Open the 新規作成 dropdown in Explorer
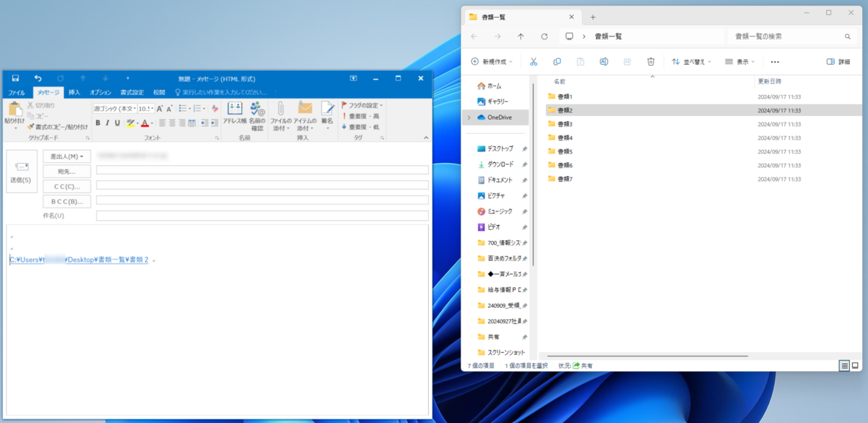 tap(492, 62)
